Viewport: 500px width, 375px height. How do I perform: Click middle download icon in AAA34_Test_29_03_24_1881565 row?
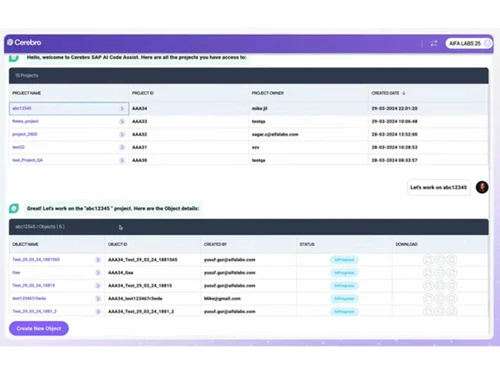440,260
